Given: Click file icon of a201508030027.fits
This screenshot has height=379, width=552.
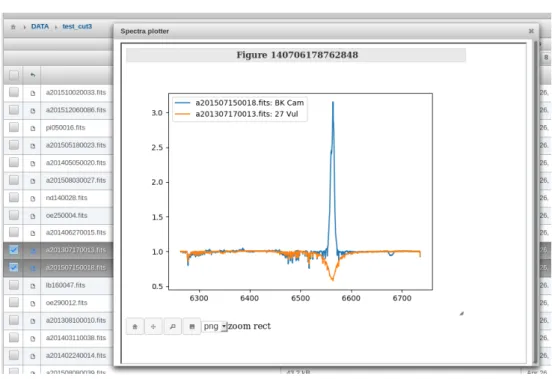Looking at the screenshot, I should pos(33,181).
